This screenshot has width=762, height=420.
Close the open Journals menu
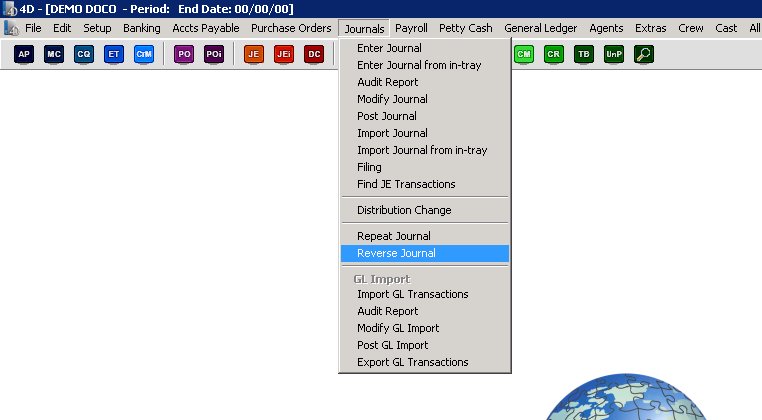[364, 29]
